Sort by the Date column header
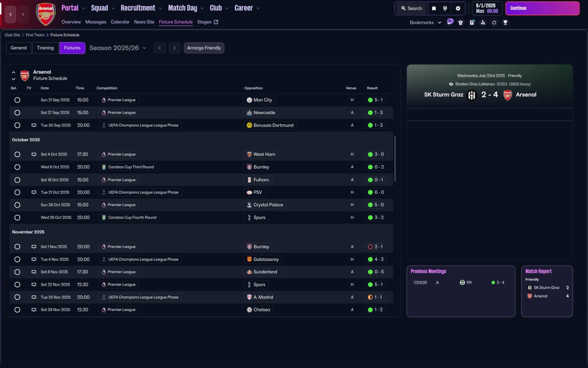The height and width of the screenshot is (368, 588). (45, 88)
